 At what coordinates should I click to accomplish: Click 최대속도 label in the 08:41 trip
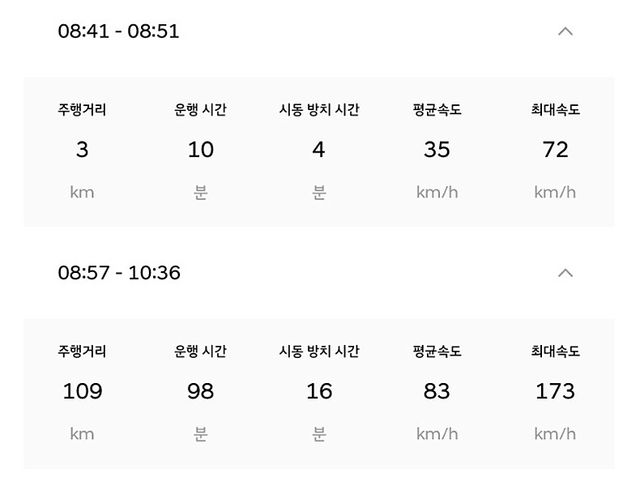point(555,110)
